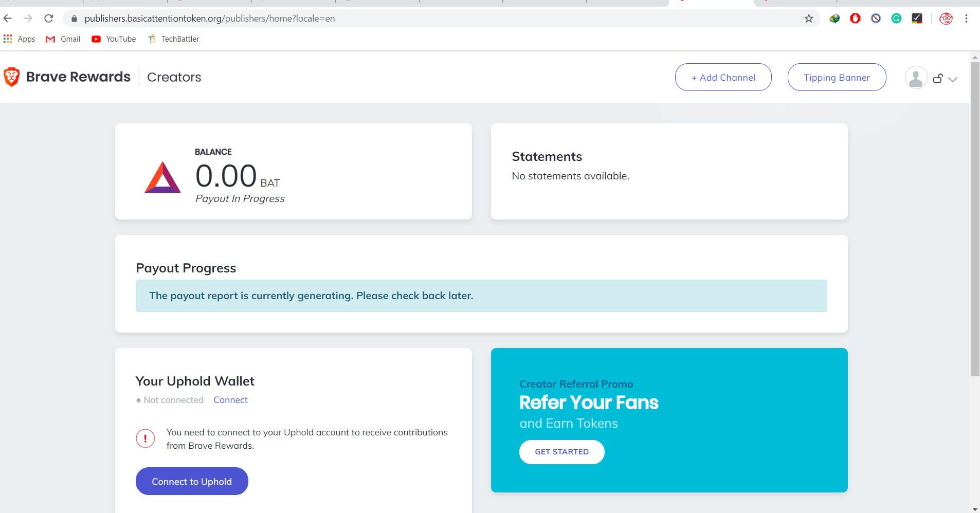980x513 pixels.
Task: Open the Connect link under Uphold Wallet
Action: [230, 400]
